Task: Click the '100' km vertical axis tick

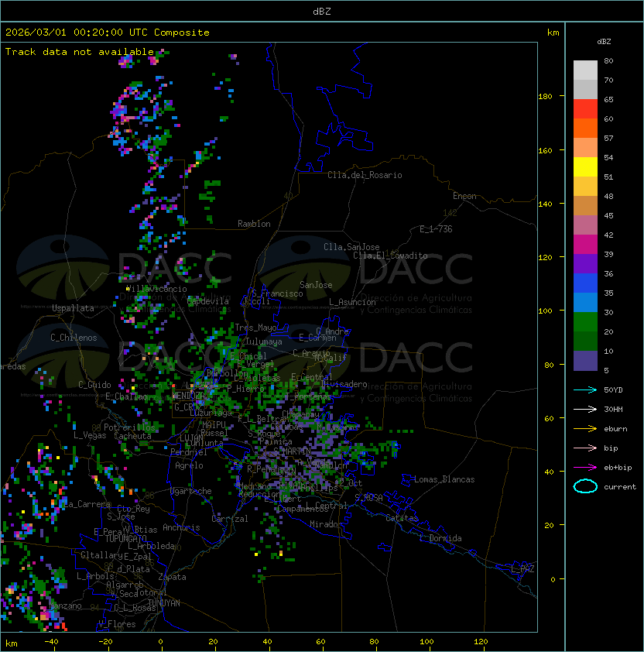Action: pyautogui.click(x=545, y=311)
